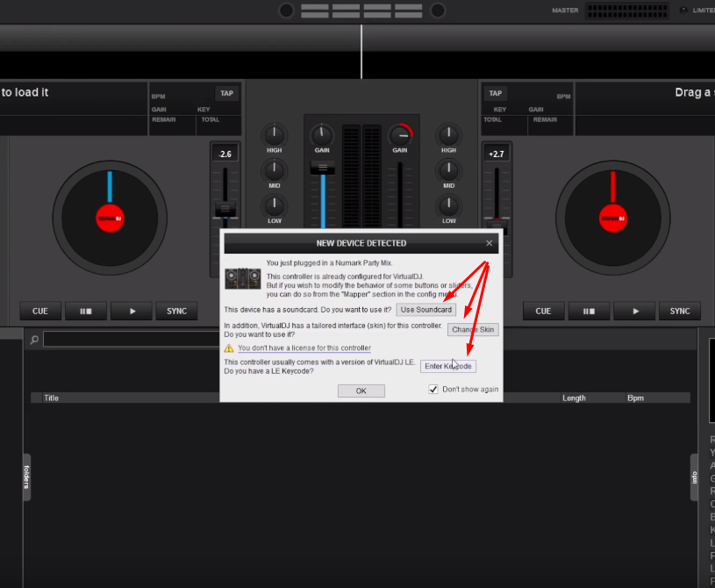The width and height of the screenshot is (715, 588).
Task: Click the left channel MID knob
Action: (274, 170)
